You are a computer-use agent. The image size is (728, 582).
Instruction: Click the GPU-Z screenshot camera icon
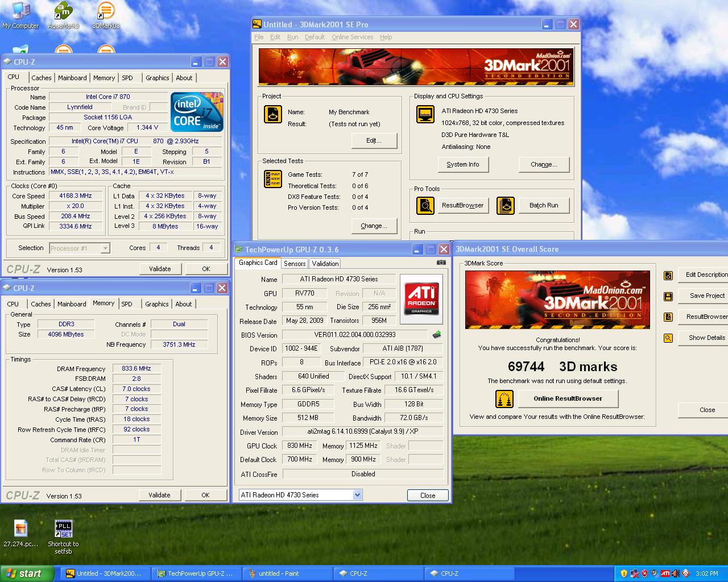tap(441, 263)
